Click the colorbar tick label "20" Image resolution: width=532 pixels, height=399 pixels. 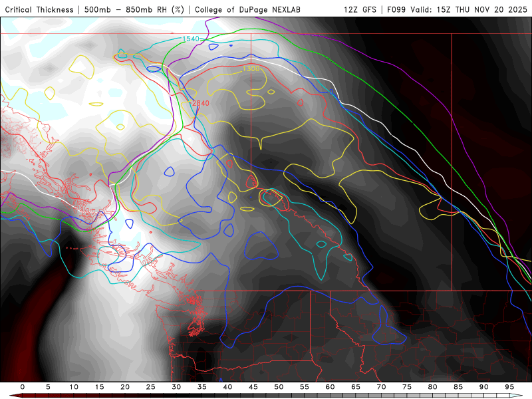tap(125, 387)
